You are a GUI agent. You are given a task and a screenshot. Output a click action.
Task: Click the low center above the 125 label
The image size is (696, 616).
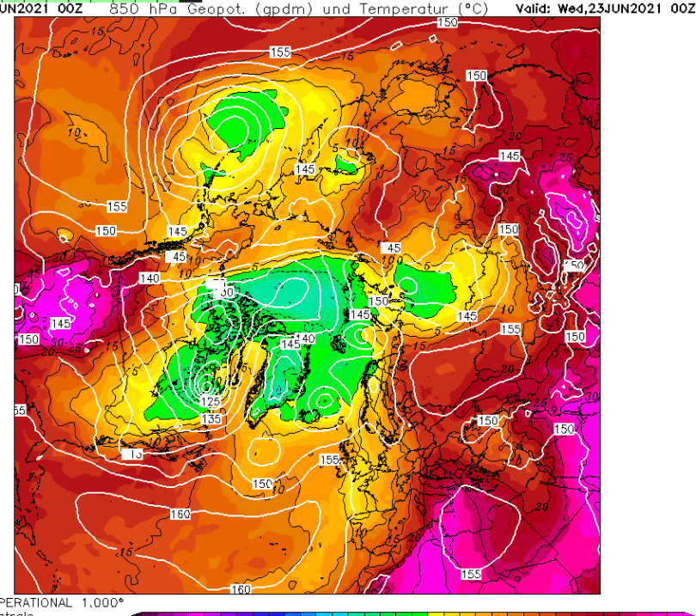point(207,382)
